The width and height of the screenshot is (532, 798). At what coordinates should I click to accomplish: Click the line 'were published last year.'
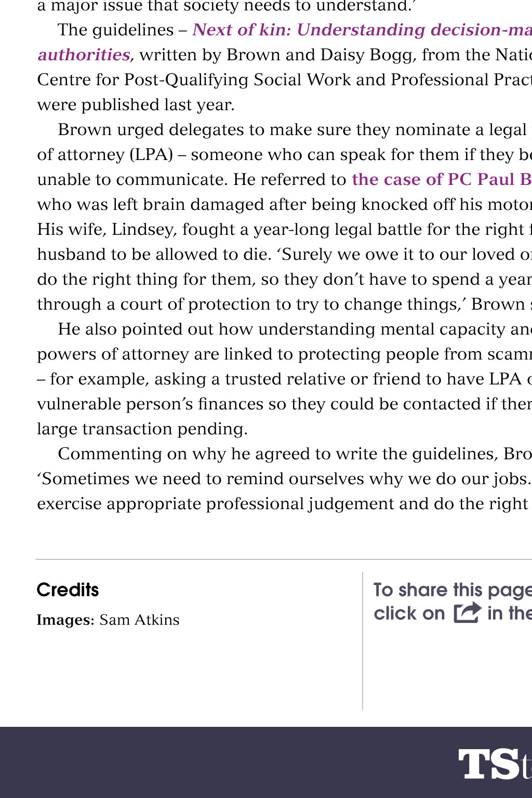tap(136, 104)
